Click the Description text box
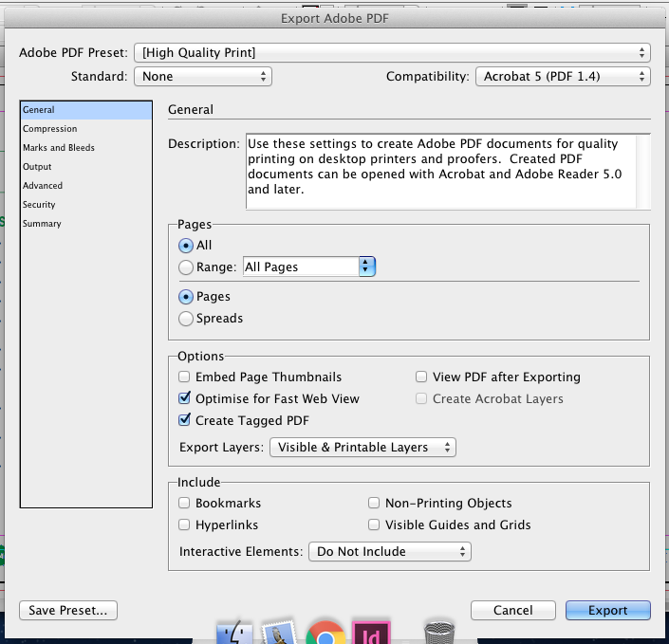This screenshot has width=669, height=644. (x=441, y=172)
